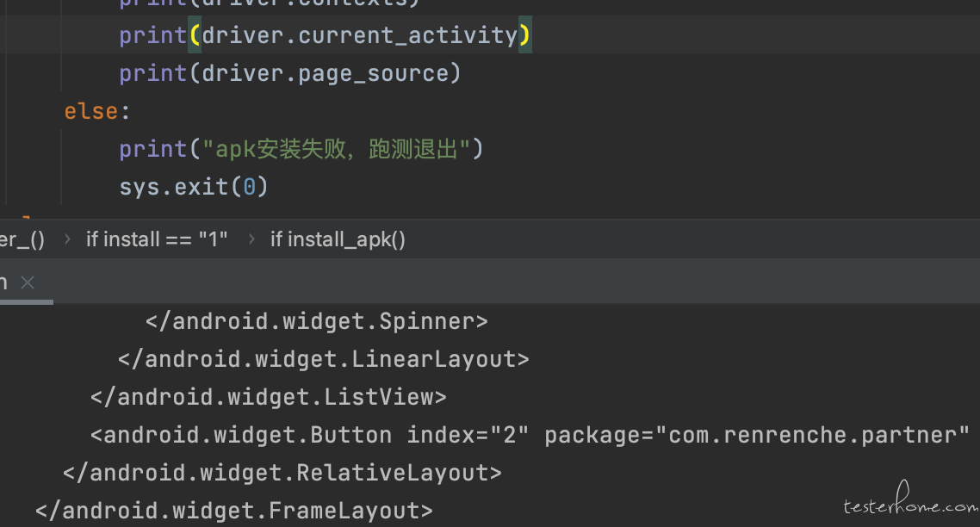The image size is (980, 527).
Task: Click the numeral 0 inside sys.exit
Action: click(x=250, y=187)
